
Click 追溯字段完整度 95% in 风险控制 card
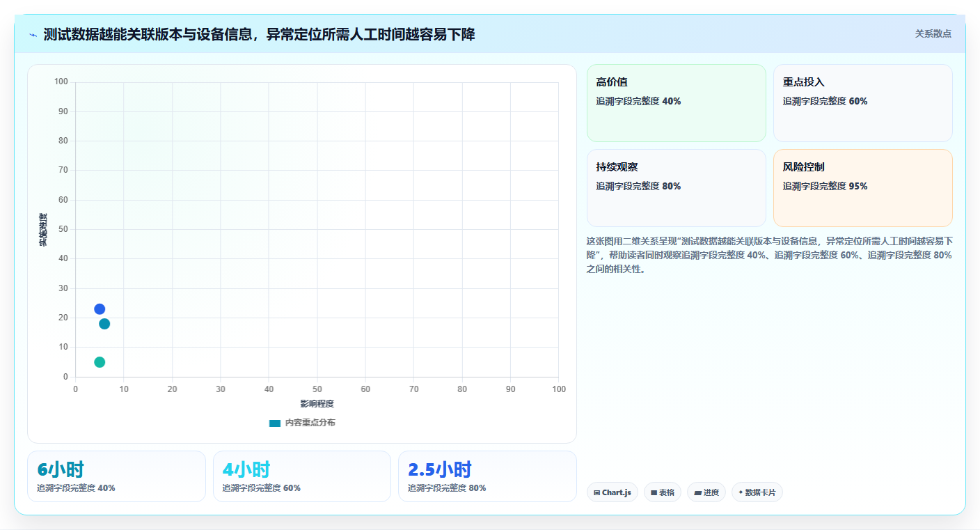825,186
